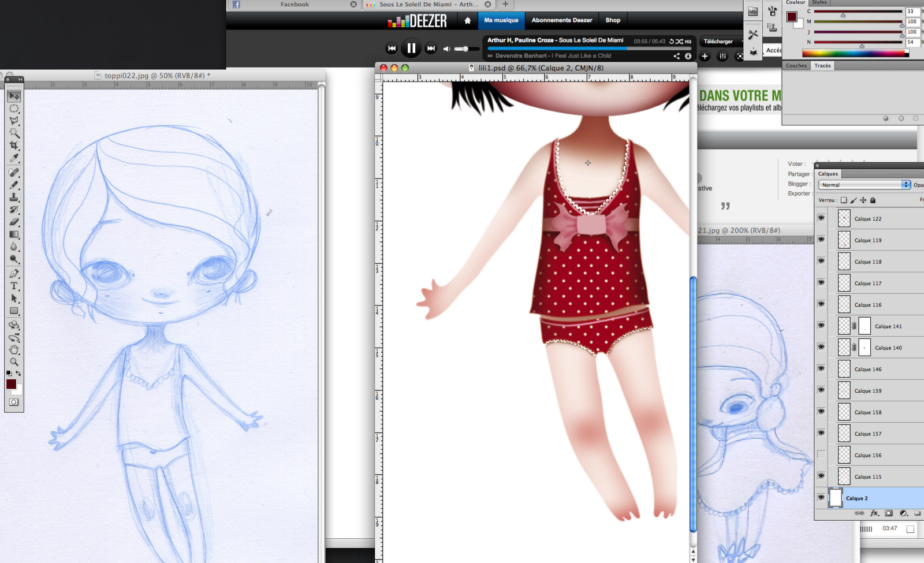Viewport: 924px width, 563px height.
Task: Select the Path Selection tool
Action: click(x=14, y=299)
